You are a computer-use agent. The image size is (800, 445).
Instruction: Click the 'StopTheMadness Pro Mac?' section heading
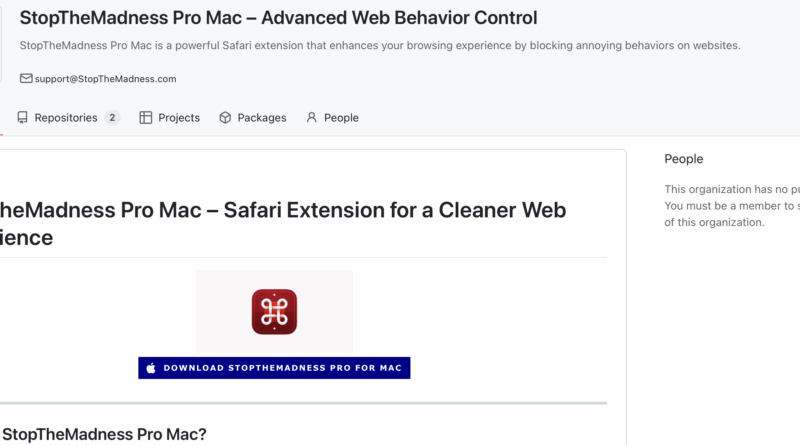[x=104, y=434]
